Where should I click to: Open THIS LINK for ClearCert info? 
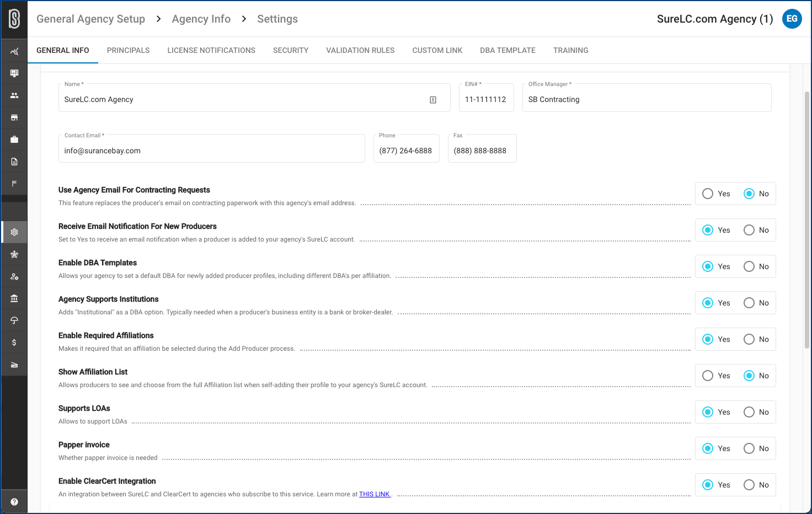375,494
